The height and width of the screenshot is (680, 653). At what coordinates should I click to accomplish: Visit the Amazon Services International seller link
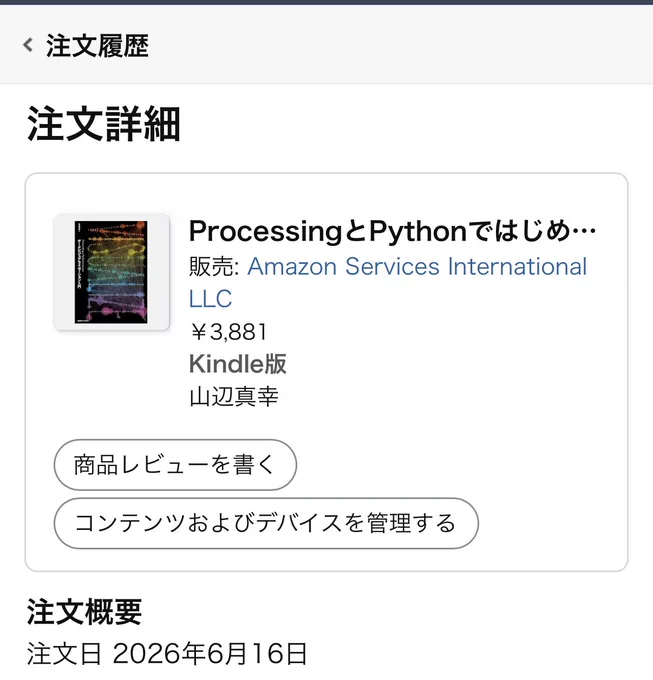(x=417, y=266)
